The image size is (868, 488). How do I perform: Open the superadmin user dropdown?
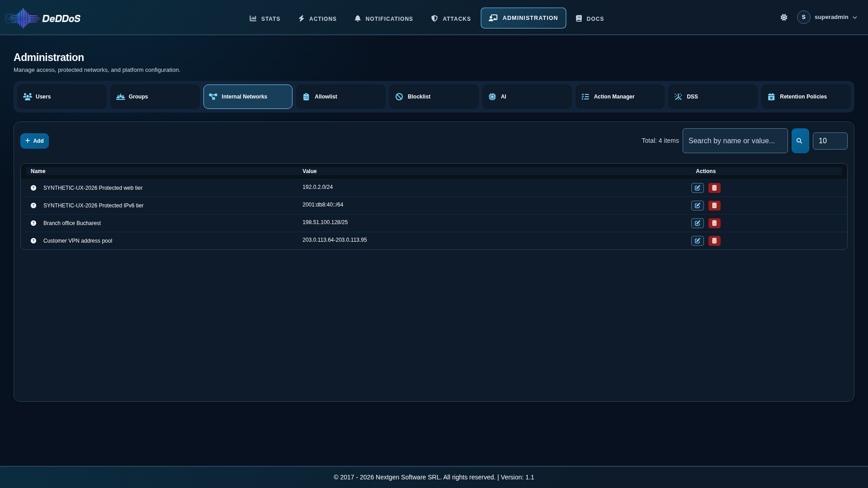[x=827, y=17]
